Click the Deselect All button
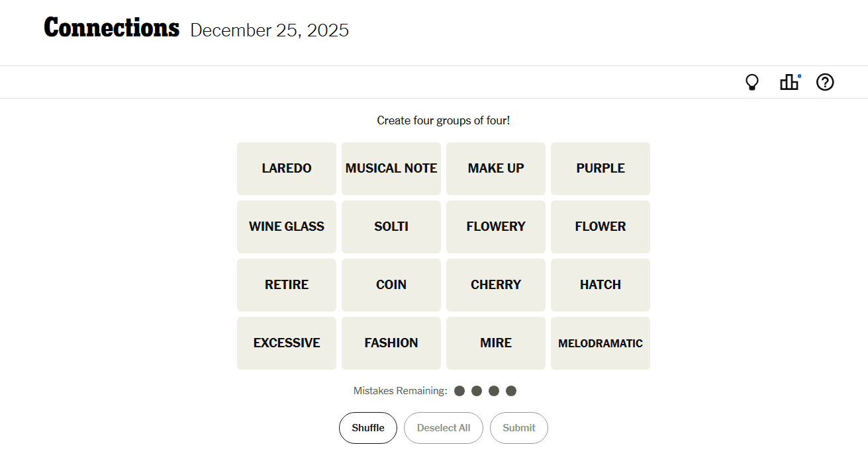 444,428
